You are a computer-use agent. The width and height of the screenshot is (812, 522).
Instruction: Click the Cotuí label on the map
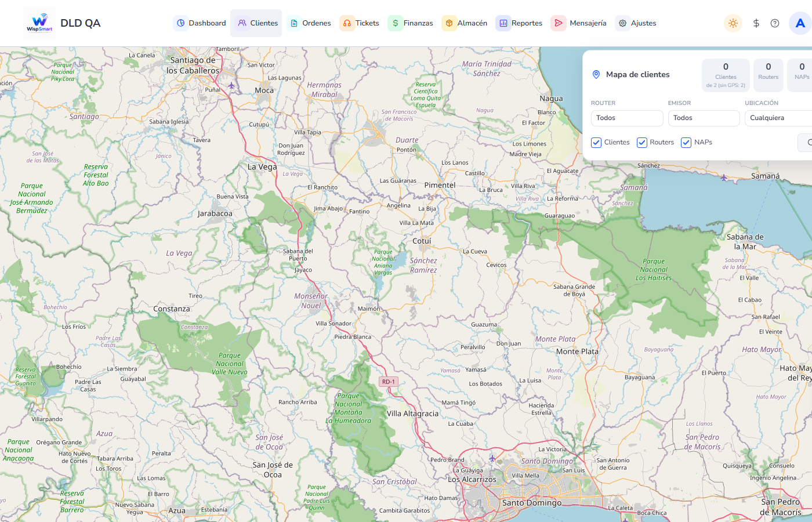pyautogui.click(x=422, y=241)
